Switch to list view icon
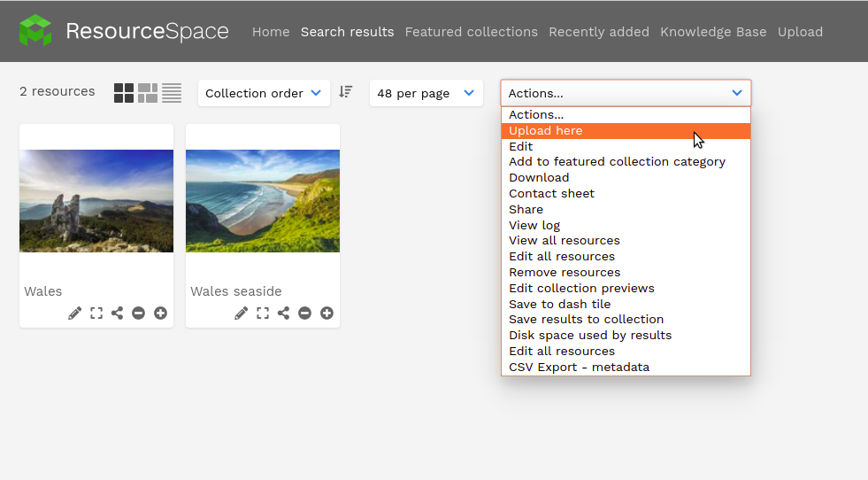This screenshot has width=868, height=480. (172, 93)
